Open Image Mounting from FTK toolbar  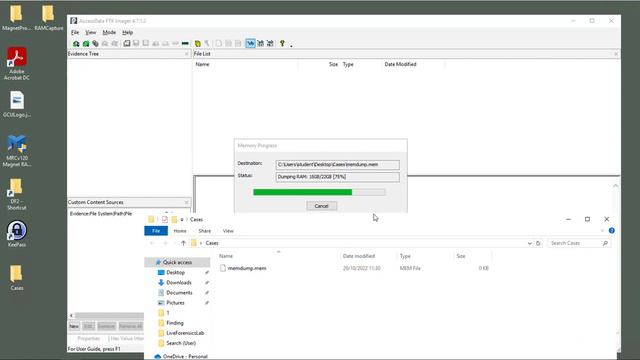pos(96,43)
